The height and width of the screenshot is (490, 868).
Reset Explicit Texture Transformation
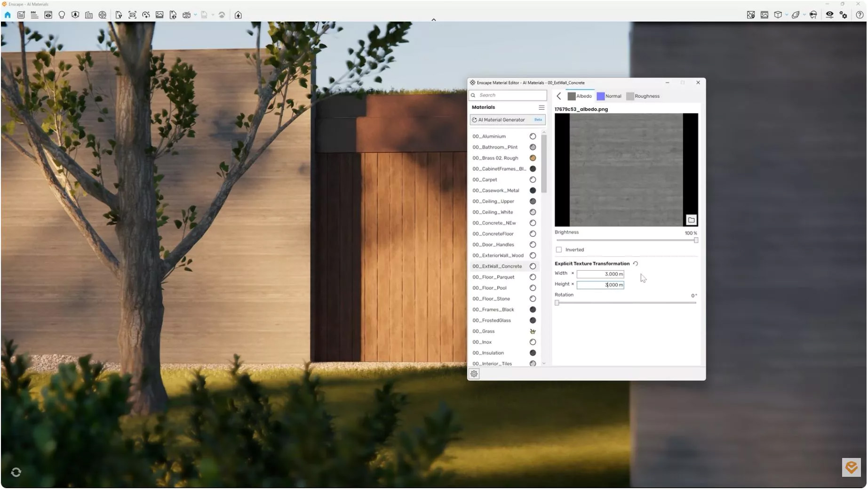point(636,264)
